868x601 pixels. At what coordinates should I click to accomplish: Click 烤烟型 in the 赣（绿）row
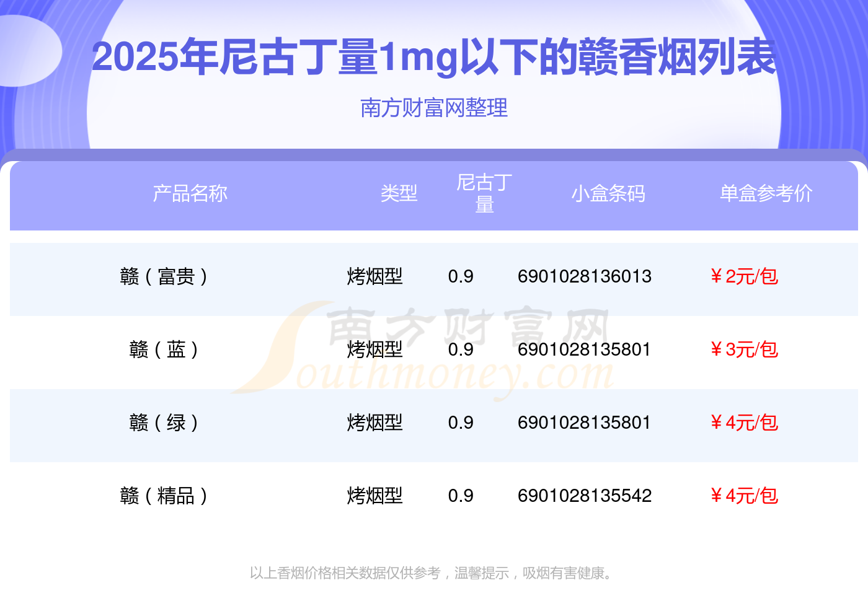(x=375, y=423)
